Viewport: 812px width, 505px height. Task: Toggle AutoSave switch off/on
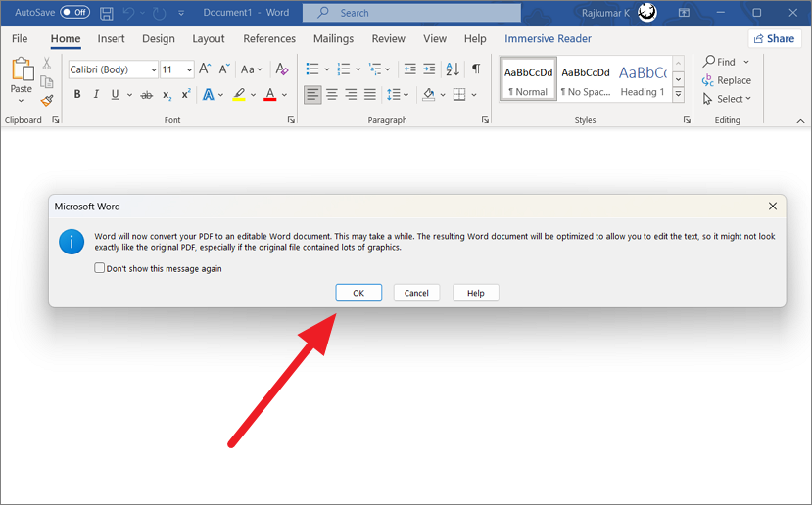(x=75, y=13)
